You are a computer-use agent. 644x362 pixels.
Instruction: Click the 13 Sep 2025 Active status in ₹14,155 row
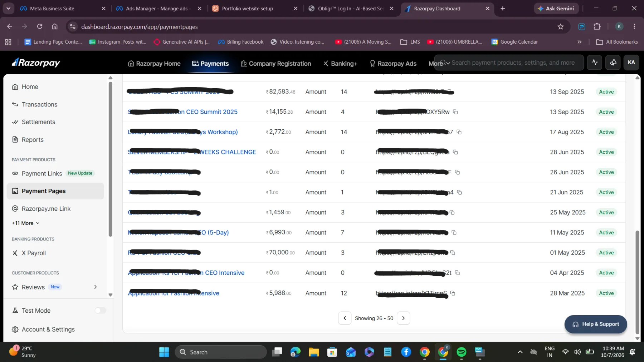pos(606,112)
